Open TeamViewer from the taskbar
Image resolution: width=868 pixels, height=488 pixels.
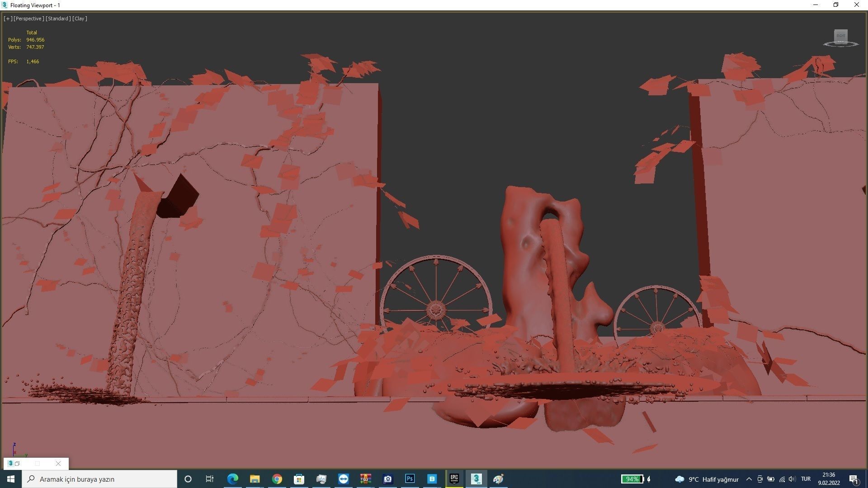pyautogui.click(x=343, y=479)
